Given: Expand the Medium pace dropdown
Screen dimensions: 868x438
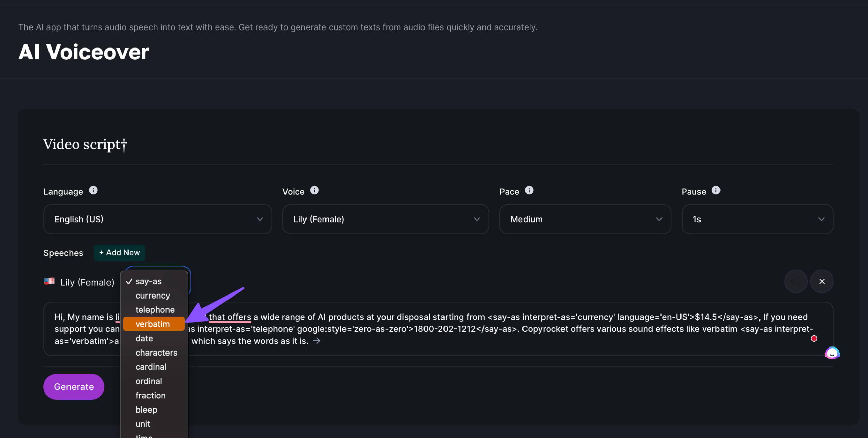Looking at the screenshot, I should pyautogui.click(x=585, y=219).
